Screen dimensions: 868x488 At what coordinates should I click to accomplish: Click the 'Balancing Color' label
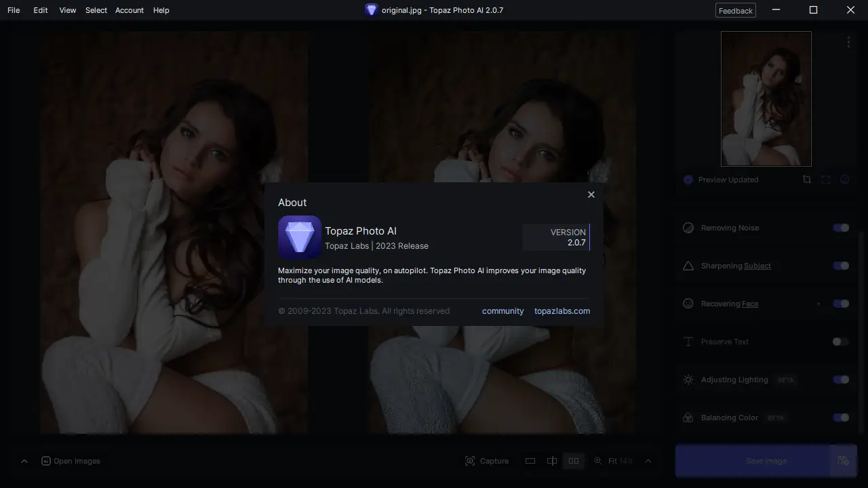pos(730,418)
